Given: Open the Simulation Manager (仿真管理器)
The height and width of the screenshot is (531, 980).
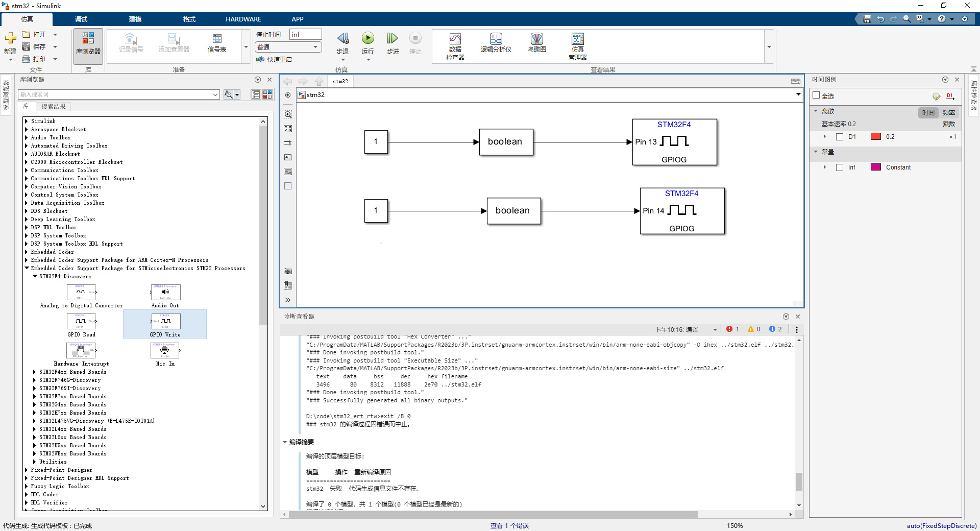Looking at the screenshot, I should point(577,46).
